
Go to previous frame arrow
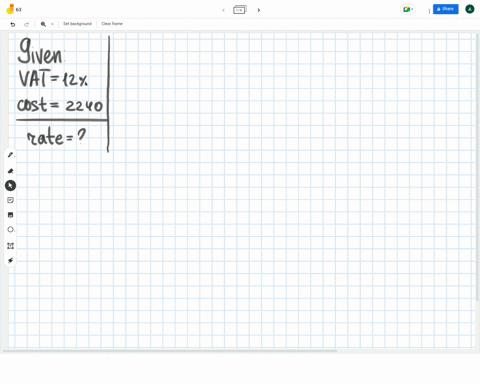(x=223, y=10)
